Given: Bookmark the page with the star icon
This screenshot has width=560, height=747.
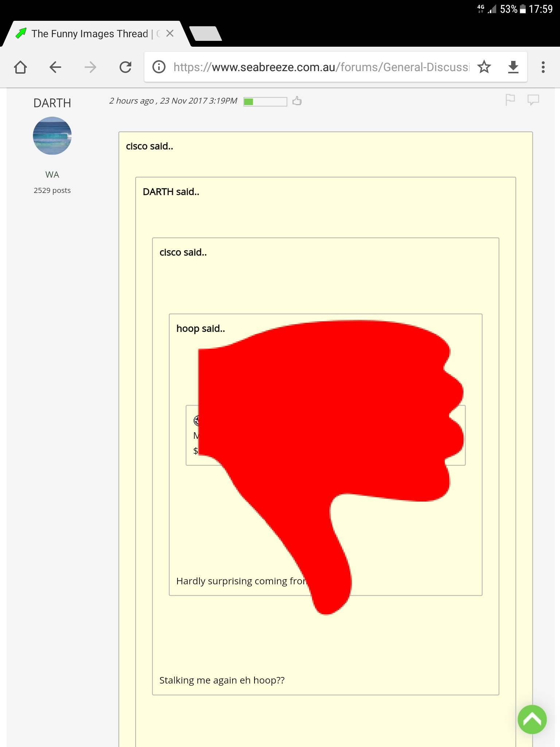Looking at the screenshot, I should point(484,67).
